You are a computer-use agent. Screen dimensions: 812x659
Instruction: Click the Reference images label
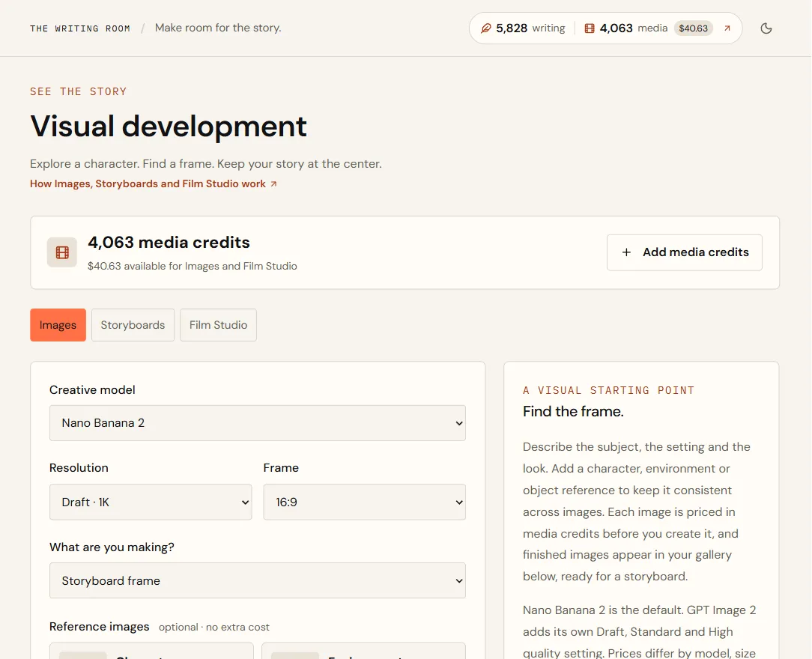(x=100, y=627)
